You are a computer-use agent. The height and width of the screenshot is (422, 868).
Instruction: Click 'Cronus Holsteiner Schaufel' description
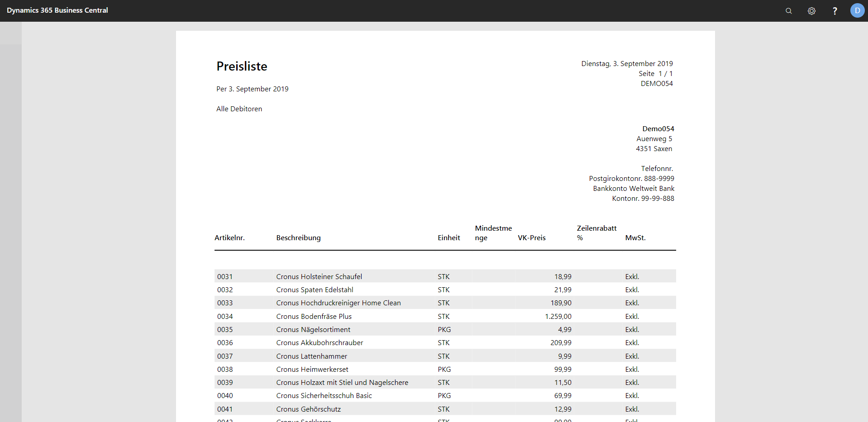click(x=319, y=277)
